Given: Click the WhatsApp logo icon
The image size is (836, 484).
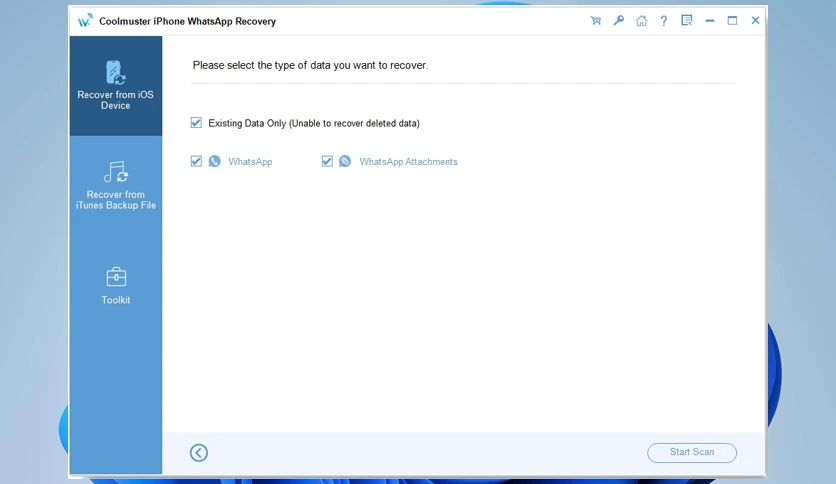Looking at the screenshot, I should [214, 161].
